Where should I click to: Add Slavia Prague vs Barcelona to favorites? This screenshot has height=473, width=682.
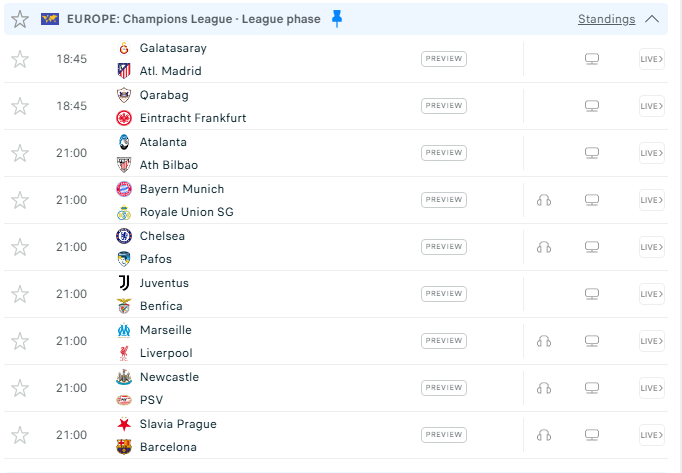(20, 435)
